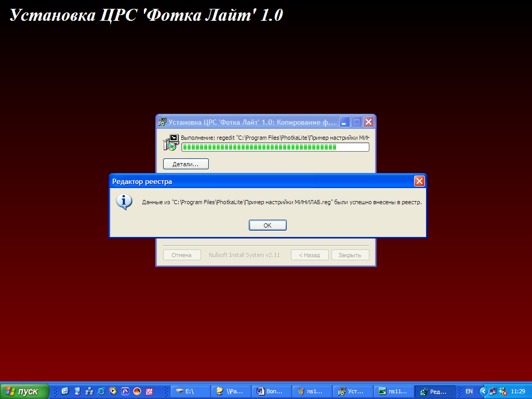Switch to the ns1... taskbar item
Screen dimensions: 532x399
click(x=312, y=391)
